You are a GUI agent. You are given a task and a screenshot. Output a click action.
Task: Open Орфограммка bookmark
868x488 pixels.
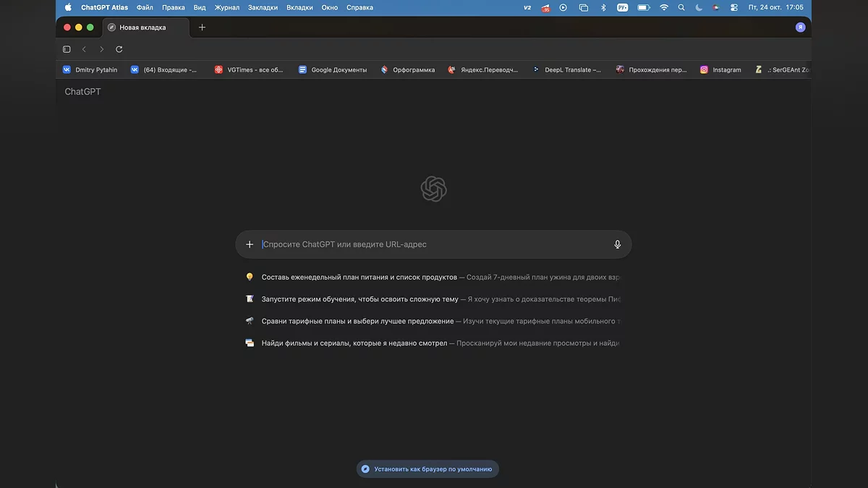(x=408, y=70)
